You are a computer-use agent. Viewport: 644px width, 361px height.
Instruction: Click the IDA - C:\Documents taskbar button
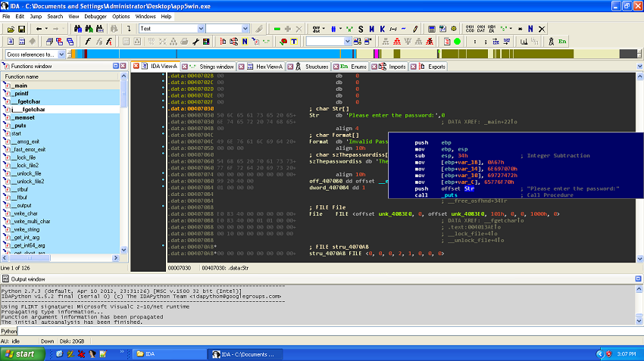[x=247, y=354]
